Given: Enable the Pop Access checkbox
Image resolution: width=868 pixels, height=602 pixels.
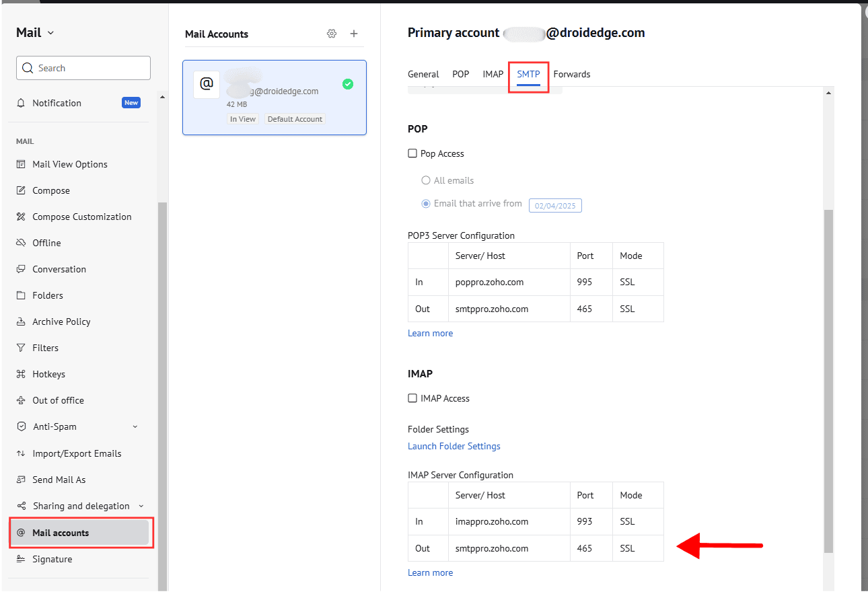Looking at the screenshot, I should [x=412, y=153].
